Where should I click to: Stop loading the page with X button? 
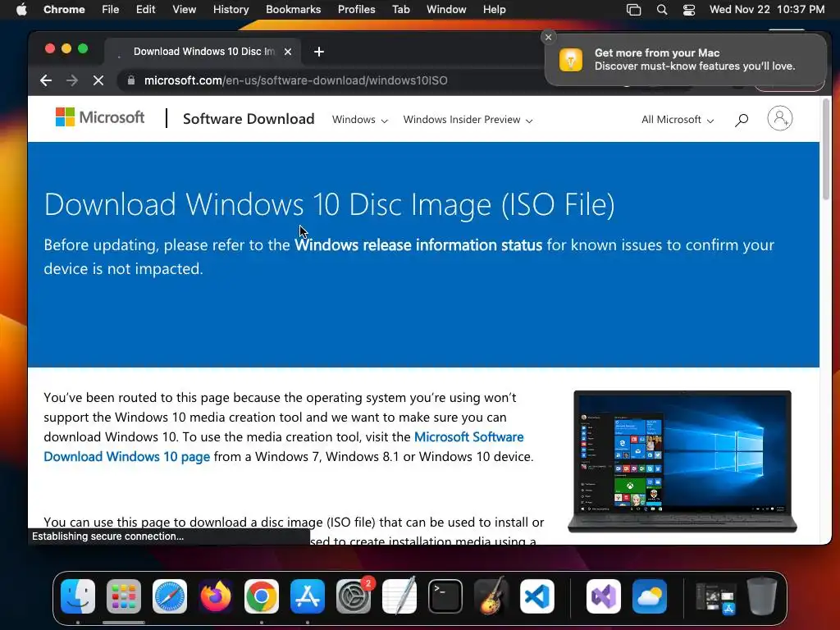[x=98, y=80]
